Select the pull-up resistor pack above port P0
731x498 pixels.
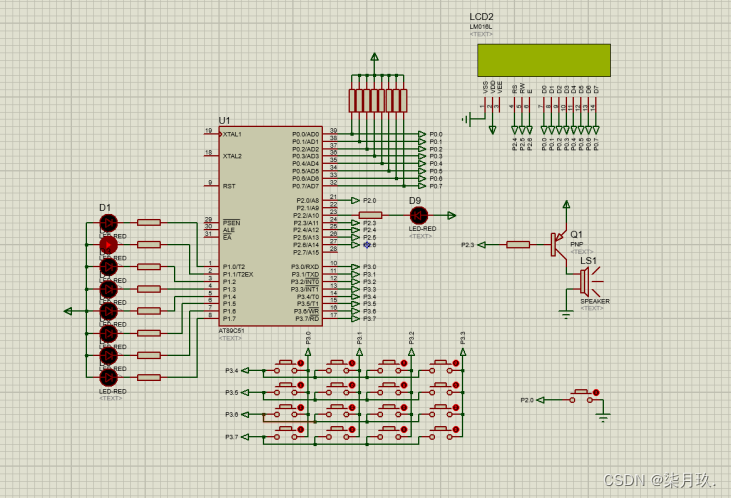[x=378, y=100]
